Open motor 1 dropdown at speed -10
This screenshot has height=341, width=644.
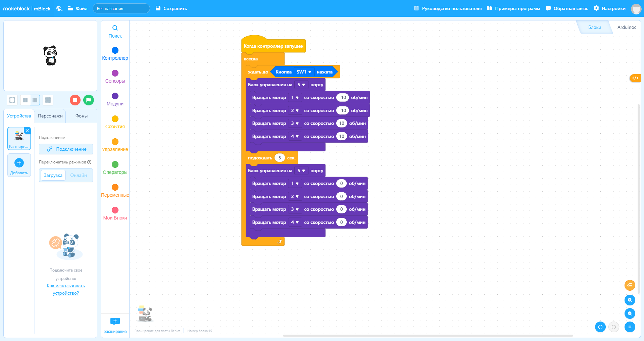[x=295, y=97]
